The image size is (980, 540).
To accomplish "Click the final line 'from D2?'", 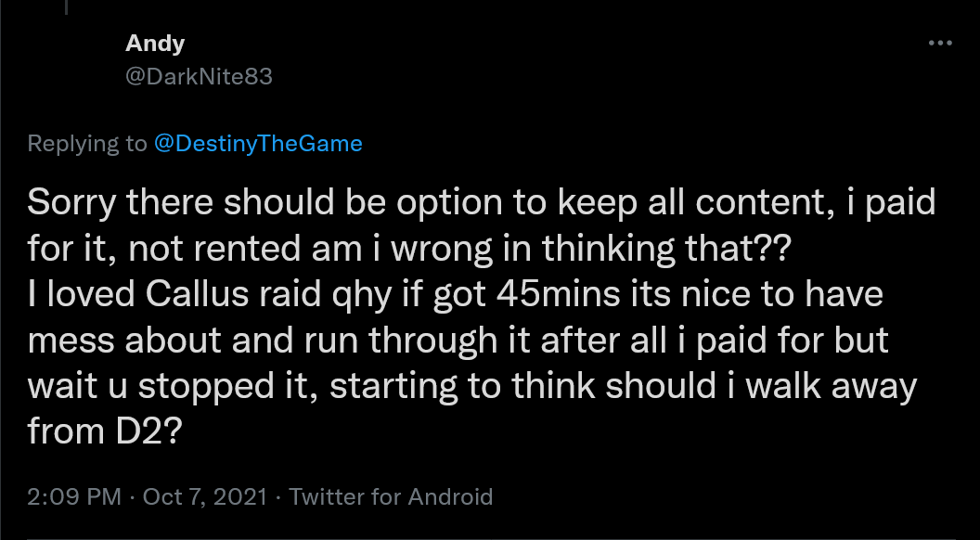I will pyautogui.click(x=105, y=431).
